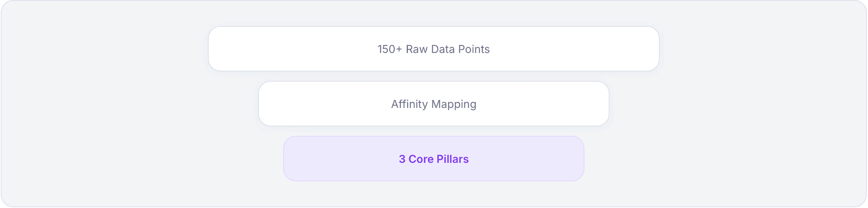Image resolution: width=868 pixels, height=208 pixels.
Task: Click the purple word "Pillars"
Action: pyautogui.click(x=453, y=159)
